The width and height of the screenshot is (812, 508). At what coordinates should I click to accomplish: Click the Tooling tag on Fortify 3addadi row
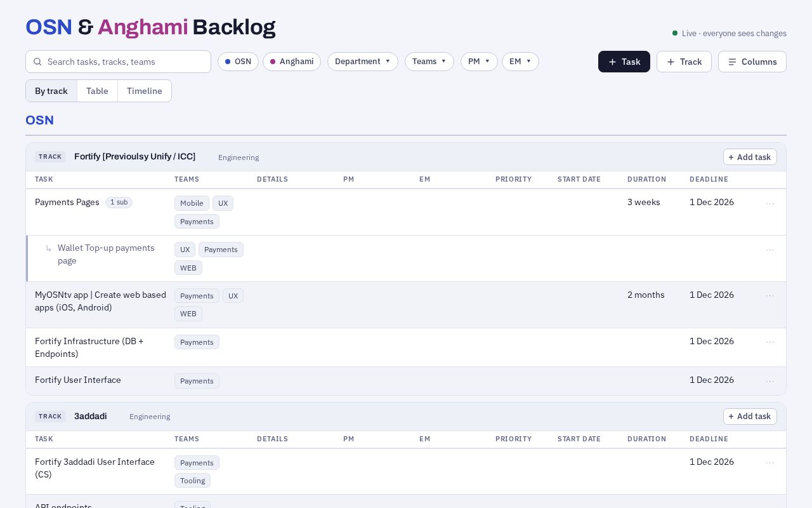pyautogui.click(x=192, y=481)
